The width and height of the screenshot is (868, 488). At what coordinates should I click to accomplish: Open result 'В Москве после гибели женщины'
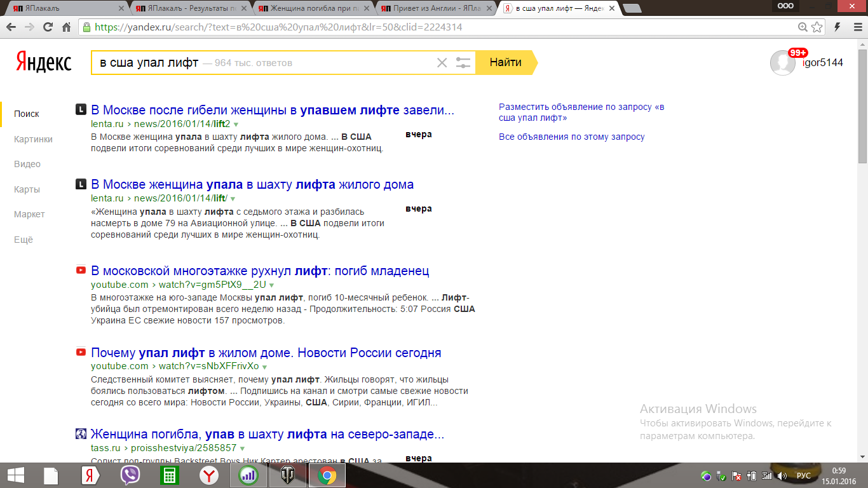273,110
